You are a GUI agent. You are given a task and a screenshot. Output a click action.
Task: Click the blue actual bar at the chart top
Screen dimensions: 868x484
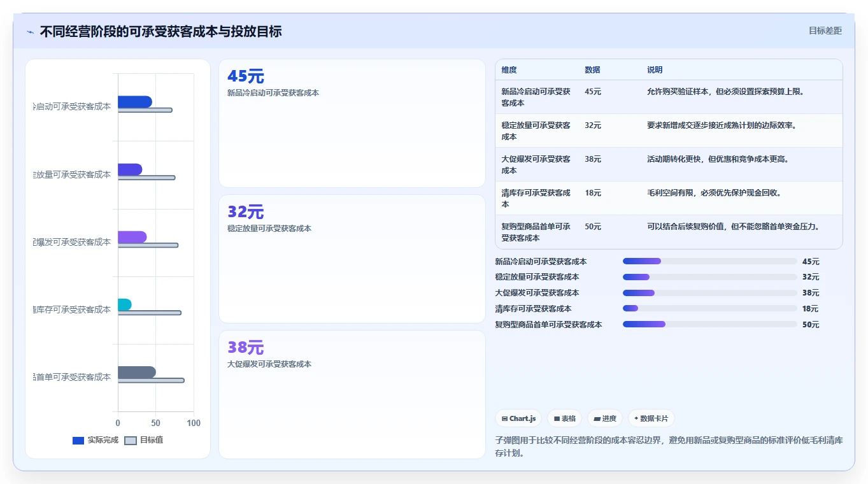click(x=135, y=102)
